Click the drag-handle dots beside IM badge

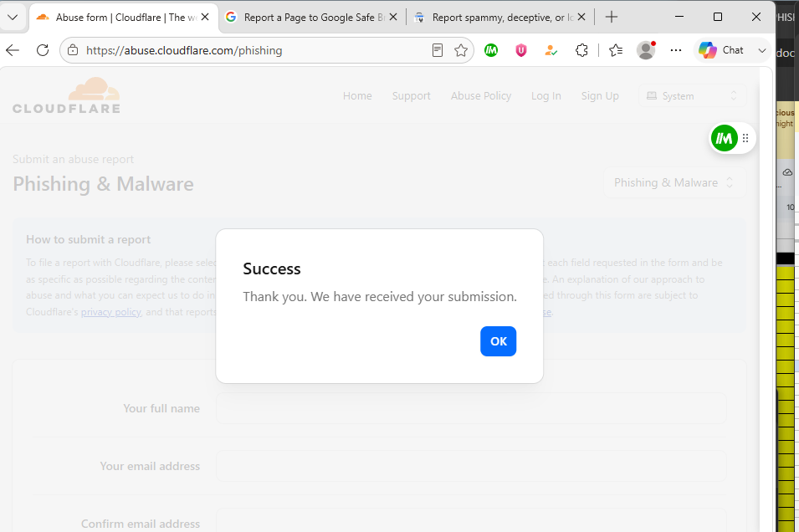point(745,138)
